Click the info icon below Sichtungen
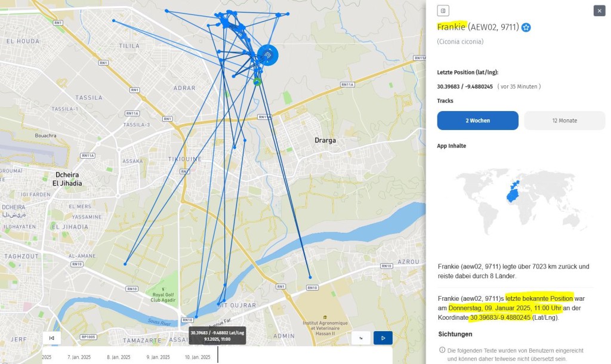This screenshot has width=611, height=364. (x=442, y=350)
